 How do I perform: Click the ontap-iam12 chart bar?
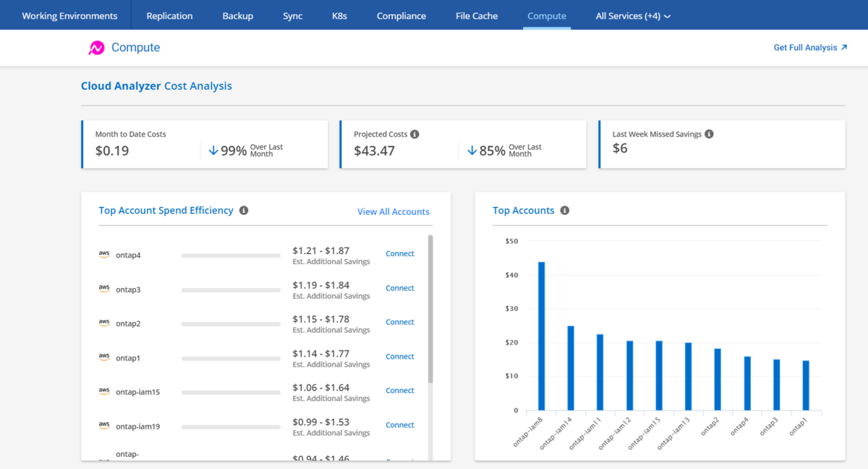pyautogui.click(x=630, y=376)
